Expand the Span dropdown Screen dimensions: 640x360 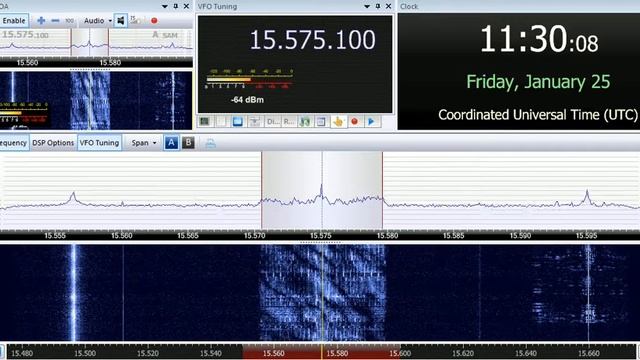click(144, 143)
